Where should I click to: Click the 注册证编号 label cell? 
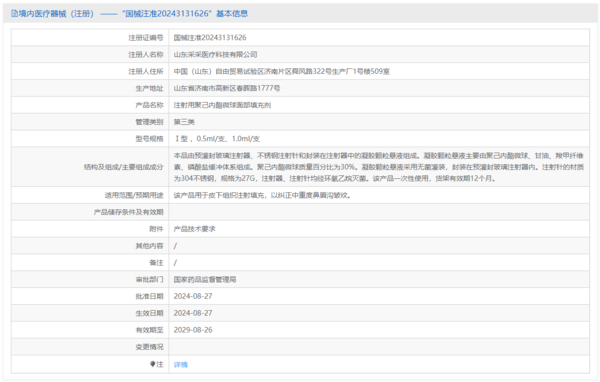pos(146,38)
